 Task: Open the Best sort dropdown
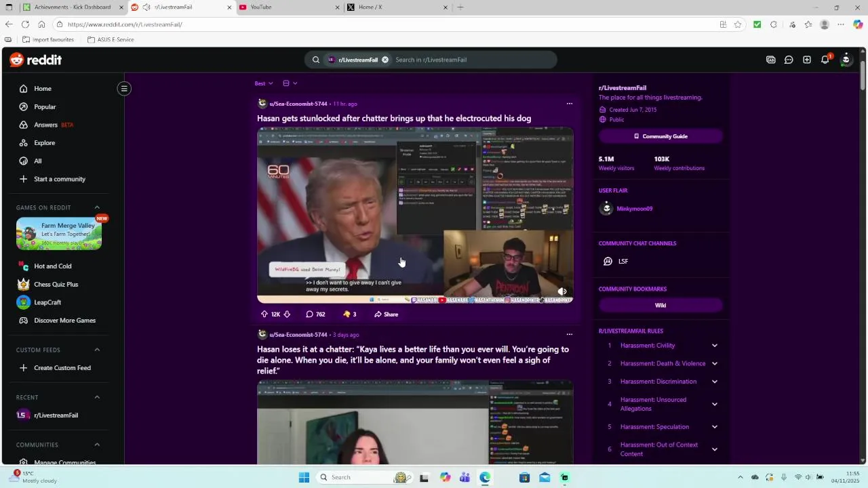[264, 83]
